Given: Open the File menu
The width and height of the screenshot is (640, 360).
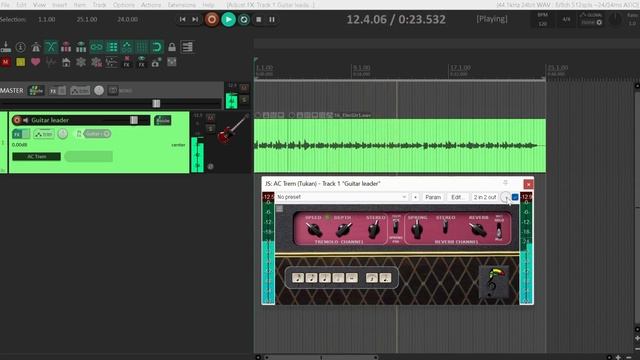Looking at the screenshot, I should tap(5, 5).
